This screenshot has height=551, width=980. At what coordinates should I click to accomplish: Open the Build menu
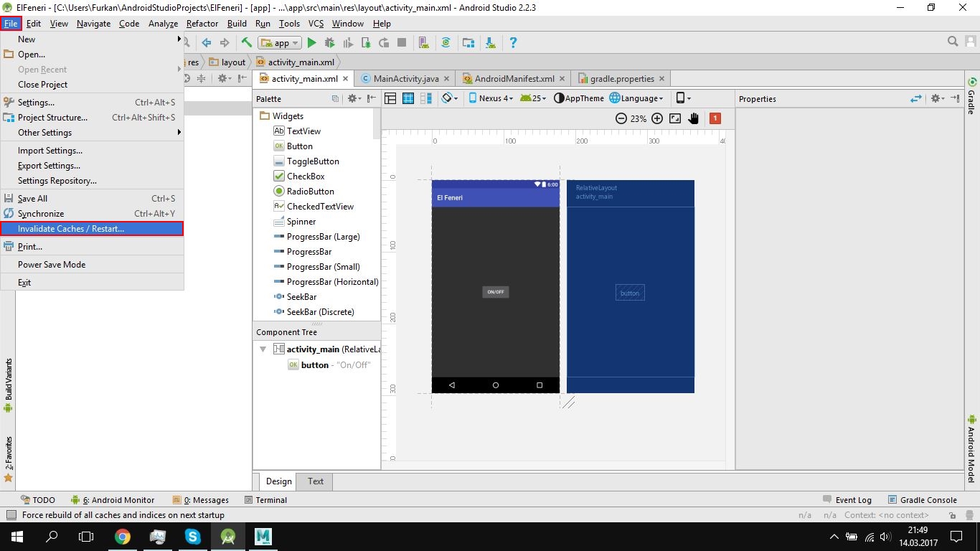tap(237, 23)
